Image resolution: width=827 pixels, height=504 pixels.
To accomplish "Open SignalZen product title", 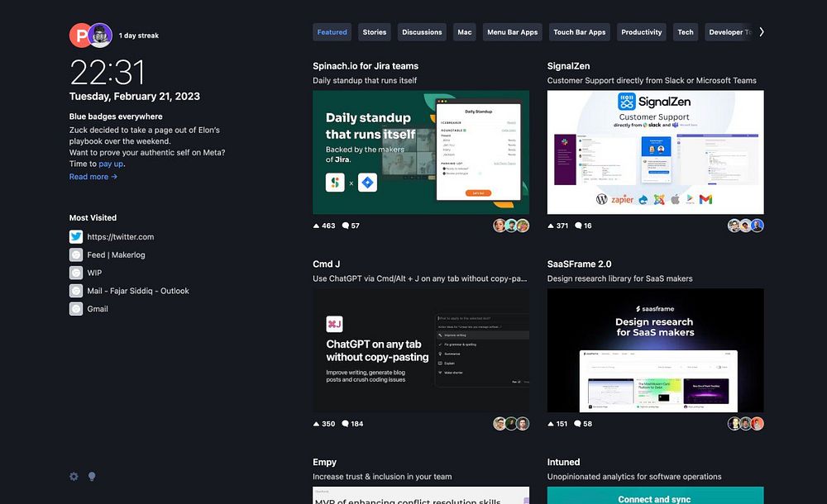I will tap(569, 66).
